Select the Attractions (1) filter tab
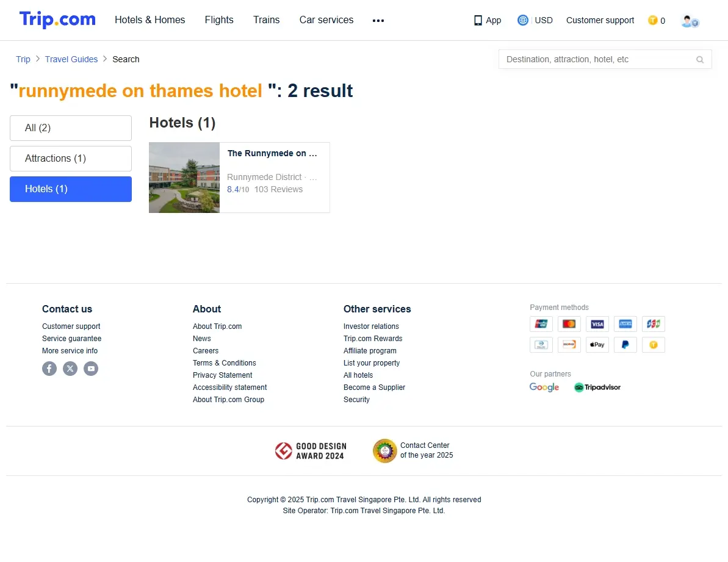728x562 pixels. point(71,159)
